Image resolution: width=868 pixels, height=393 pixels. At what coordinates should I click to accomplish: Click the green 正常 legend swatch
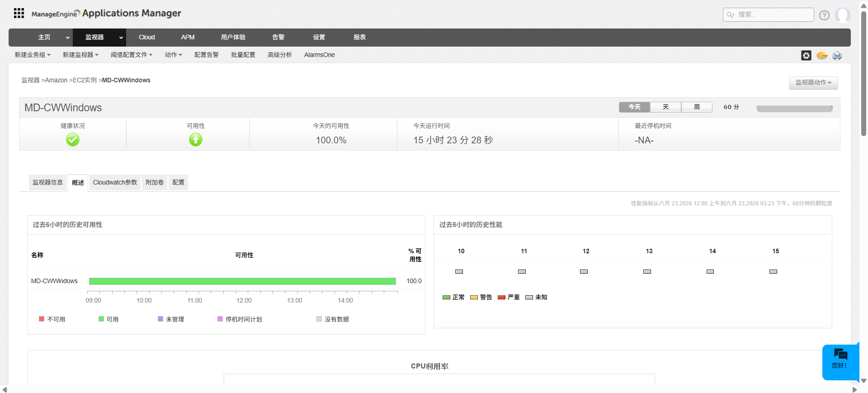tap(447, 297)
